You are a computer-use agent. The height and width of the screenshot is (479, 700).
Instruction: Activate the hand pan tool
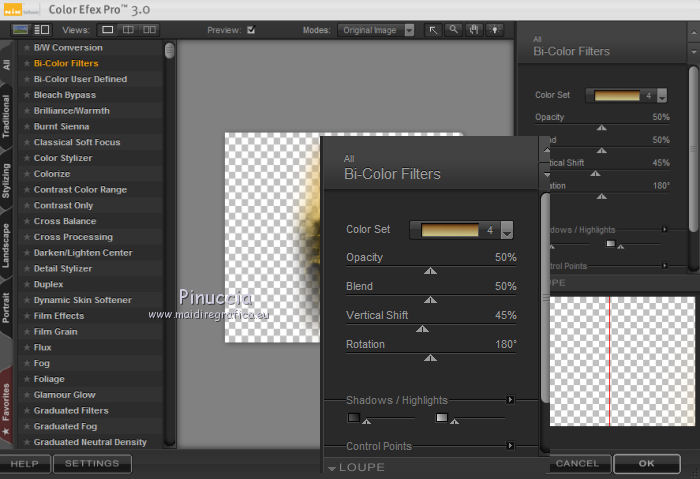(474, 30)
